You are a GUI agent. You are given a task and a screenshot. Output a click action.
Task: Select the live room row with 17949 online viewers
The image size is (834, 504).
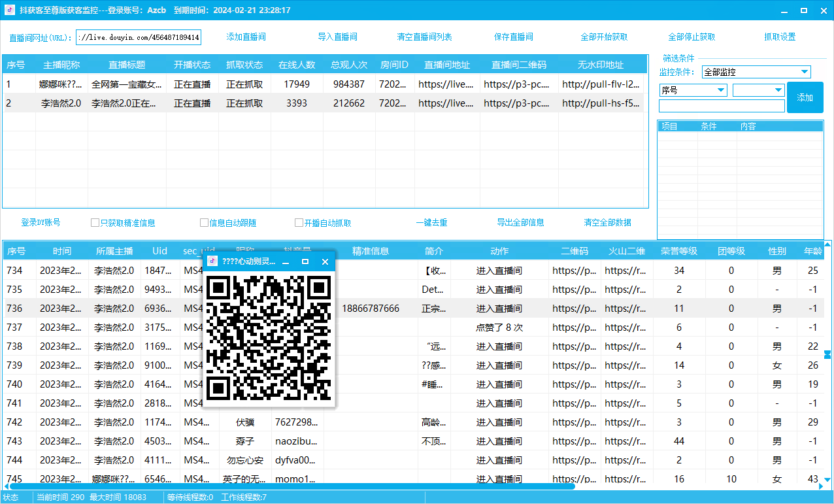(x=324, y=84)
